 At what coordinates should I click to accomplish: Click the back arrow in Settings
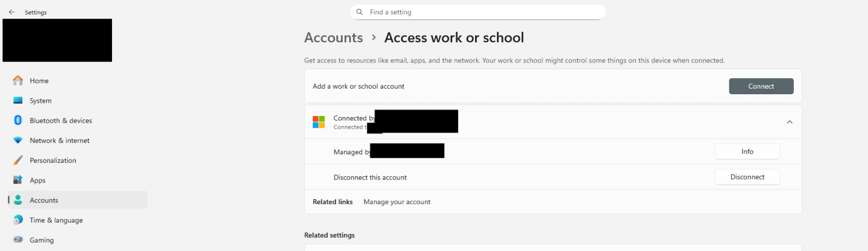[x=12, y=12]
